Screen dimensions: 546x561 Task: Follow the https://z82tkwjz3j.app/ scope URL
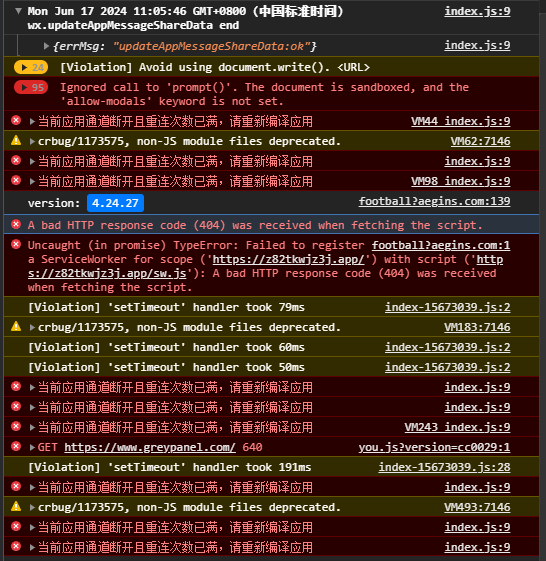(288, 259)
